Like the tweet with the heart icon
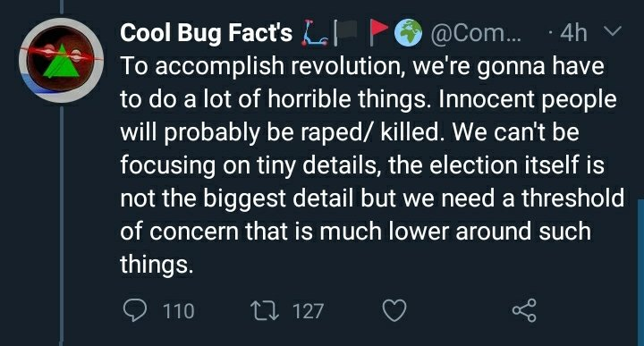This screenshot has height=346, width=644. (x=394, y=311)
